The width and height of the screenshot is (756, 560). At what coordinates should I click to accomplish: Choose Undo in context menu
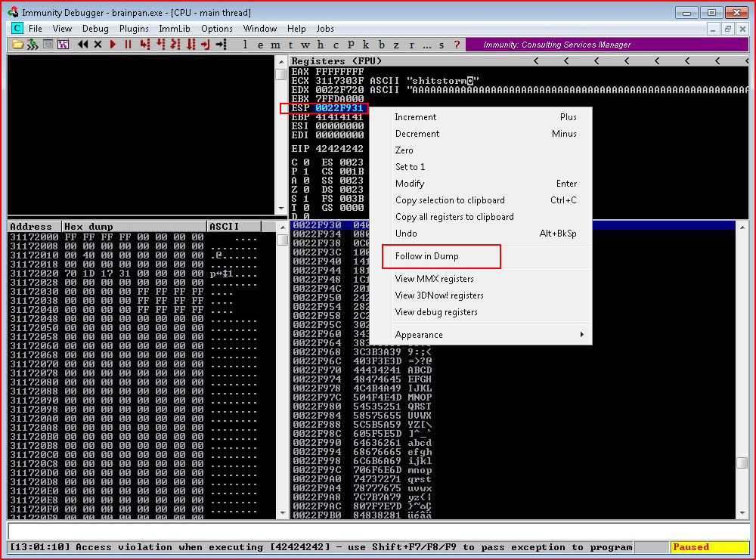[481, 234]
